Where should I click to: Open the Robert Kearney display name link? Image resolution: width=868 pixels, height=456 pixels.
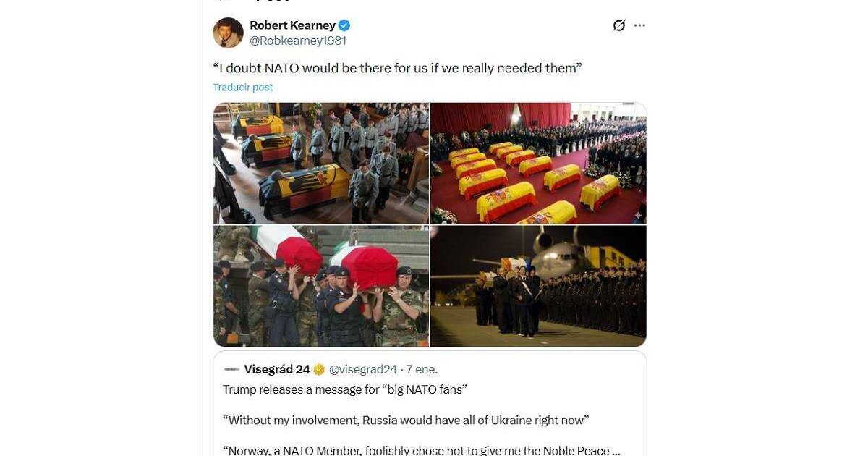click(292, 25)
